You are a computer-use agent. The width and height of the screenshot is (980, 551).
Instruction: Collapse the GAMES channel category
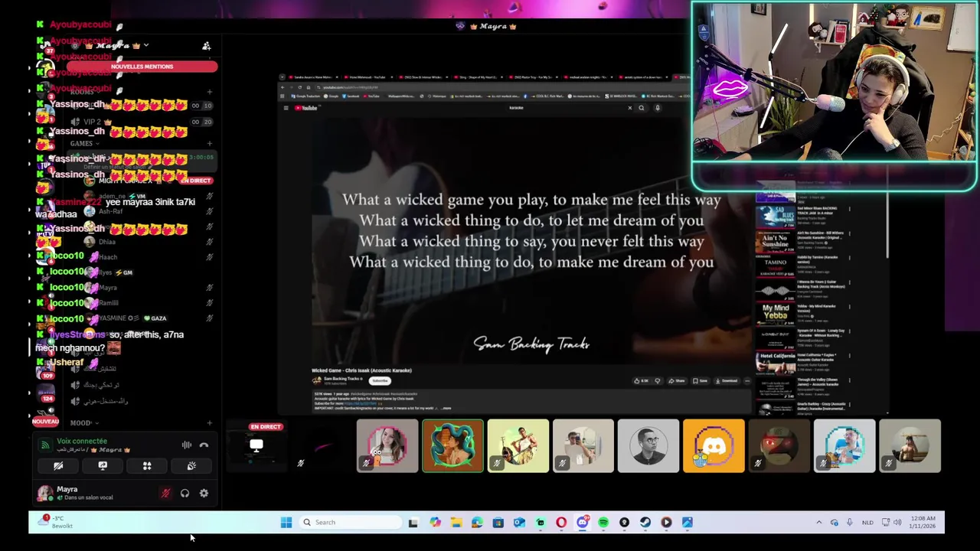[x=84, y=143]
